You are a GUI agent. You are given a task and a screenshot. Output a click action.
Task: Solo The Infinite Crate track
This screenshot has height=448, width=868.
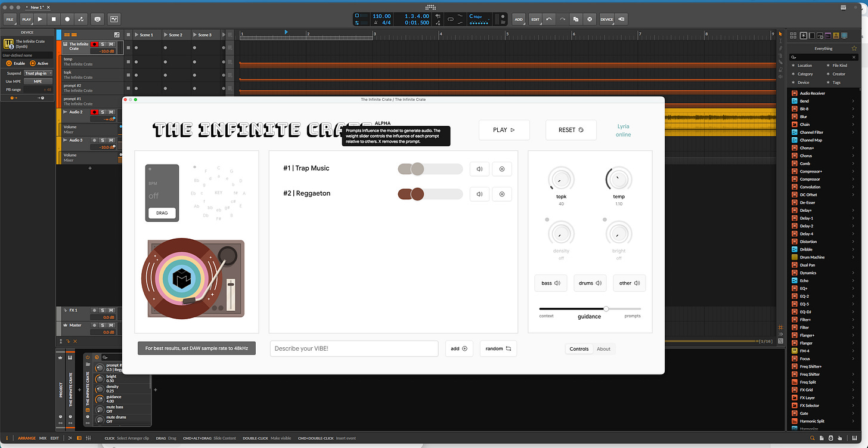[103, 44]
